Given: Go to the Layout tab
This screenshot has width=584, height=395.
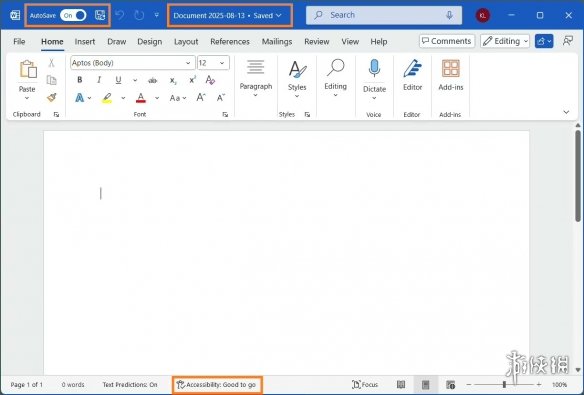Looking at the screenshot, I should (186, 42).
